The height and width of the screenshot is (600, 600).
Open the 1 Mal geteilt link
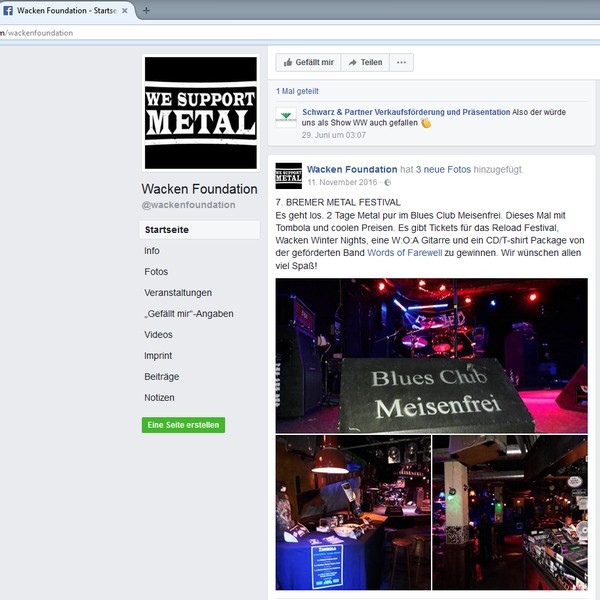tap(297, 91)
